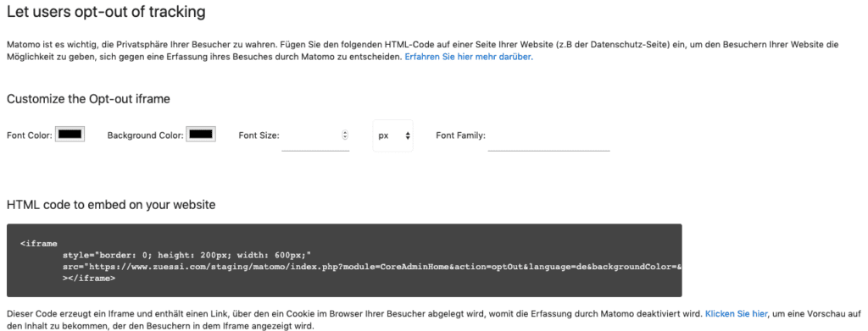This screenshot has width=868, height=331.
Task: Click the closing </iframe> tag line
Action: (88, 279)
